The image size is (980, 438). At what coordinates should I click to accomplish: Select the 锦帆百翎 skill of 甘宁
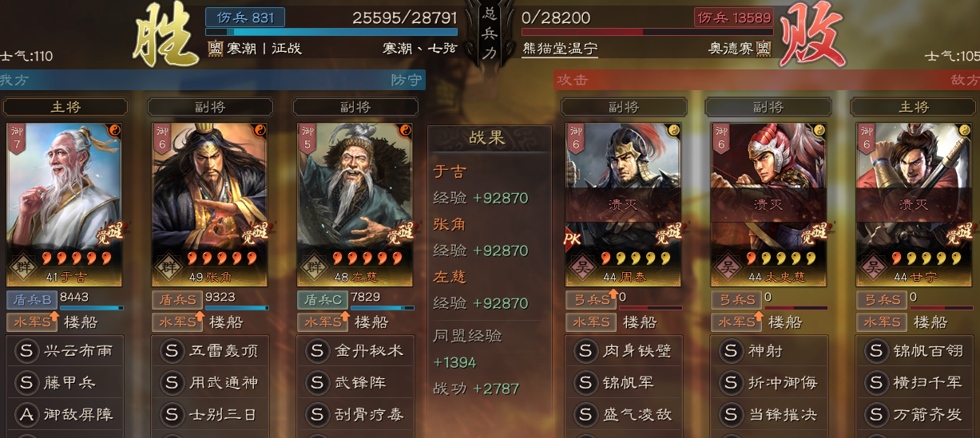pos(915,350)
